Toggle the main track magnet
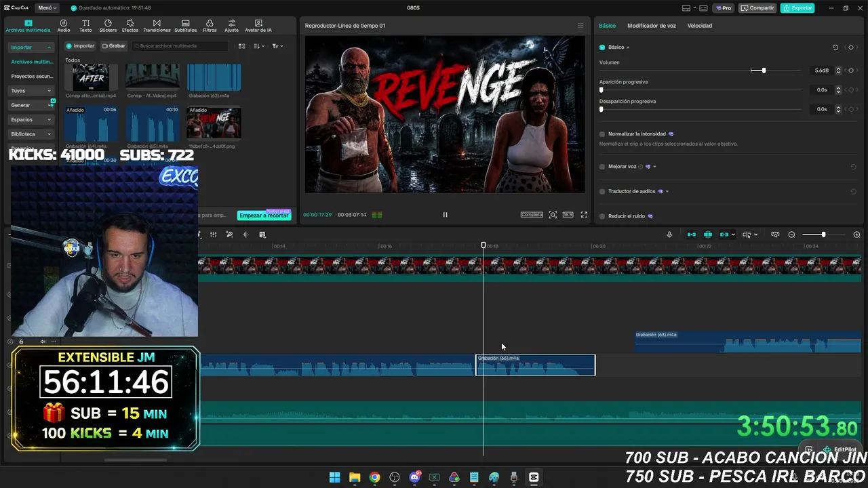 (x=692, y=235)
